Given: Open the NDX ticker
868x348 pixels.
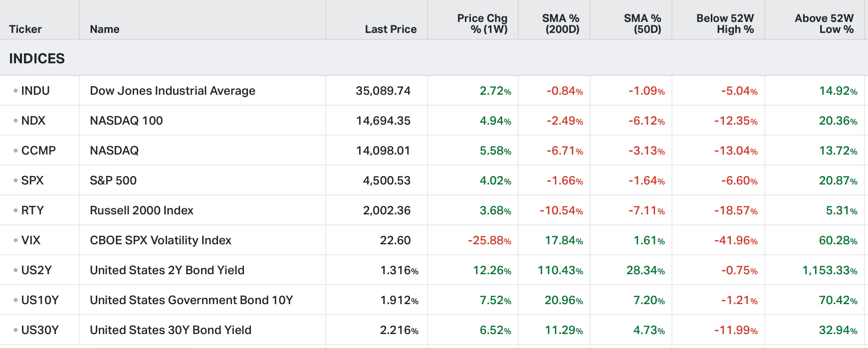Looking at the screenshot, I should (x=33, y=121).
